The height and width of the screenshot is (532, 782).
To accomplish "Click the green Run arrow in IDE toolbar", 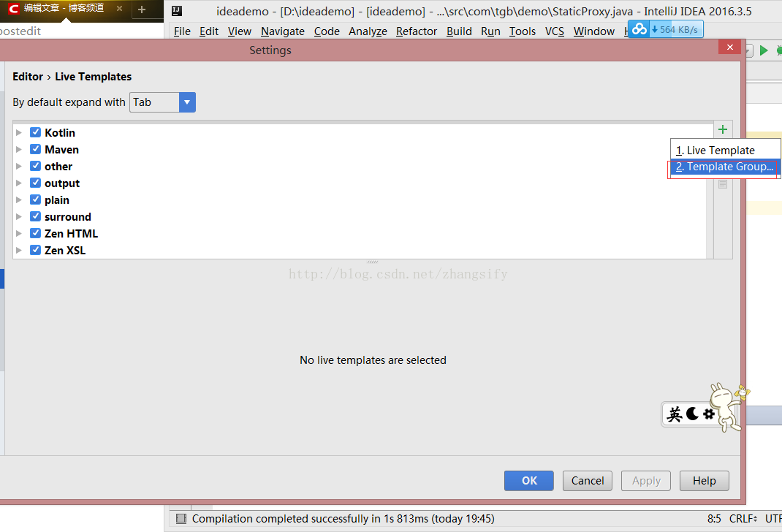I will tap(764, 50).
